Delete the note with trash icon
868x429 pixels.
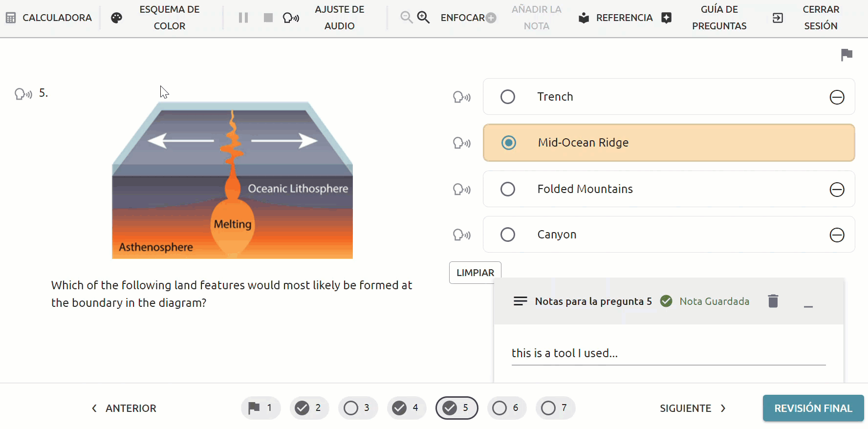click(x=773, y=301)
